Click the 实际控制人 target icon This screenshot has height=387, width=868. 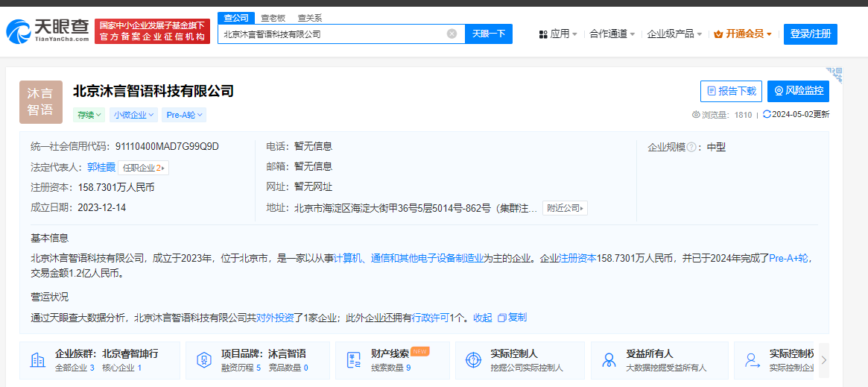[472, 360]
